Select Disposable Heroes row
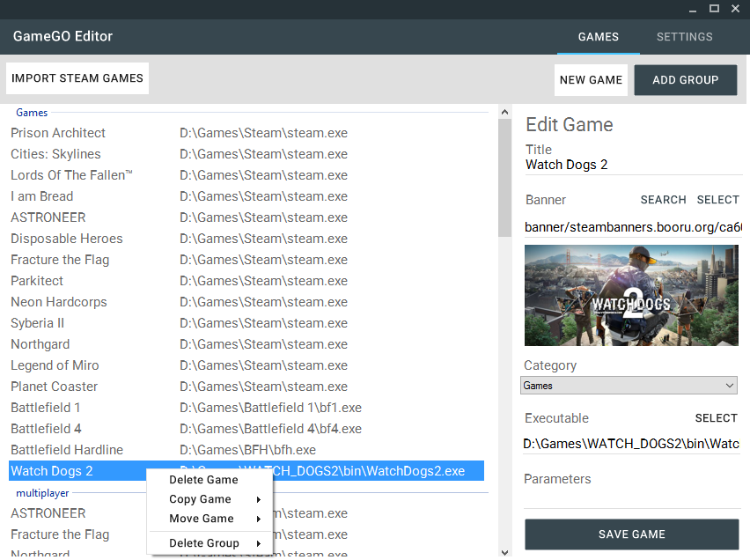Screen dimensions: 750x560 coord(246,239)
